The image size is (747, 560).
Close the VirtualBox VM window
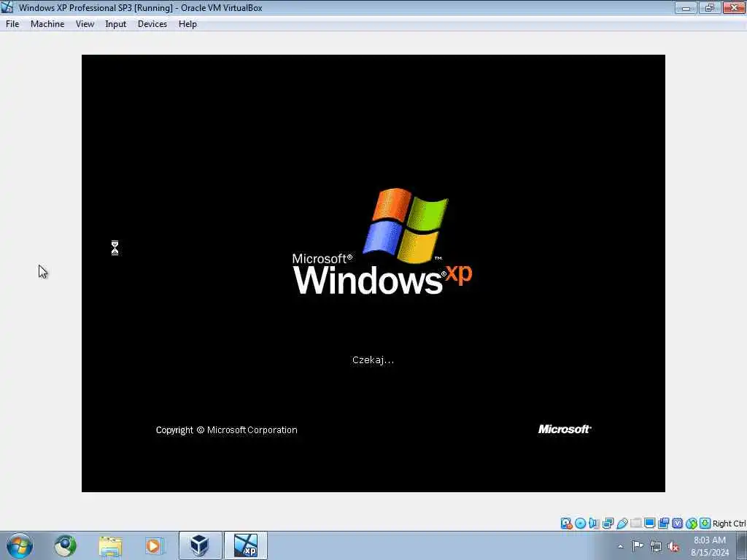coord(734,7)
